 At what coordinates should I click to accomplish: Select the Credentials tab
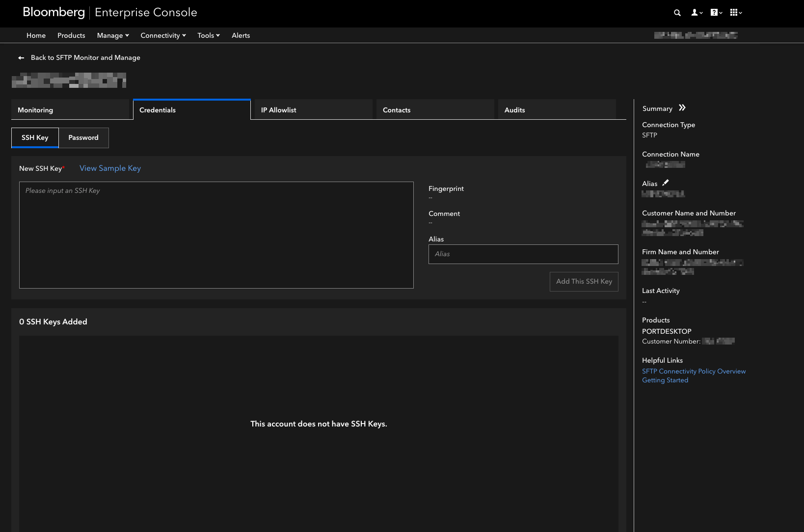click(192, 110)
